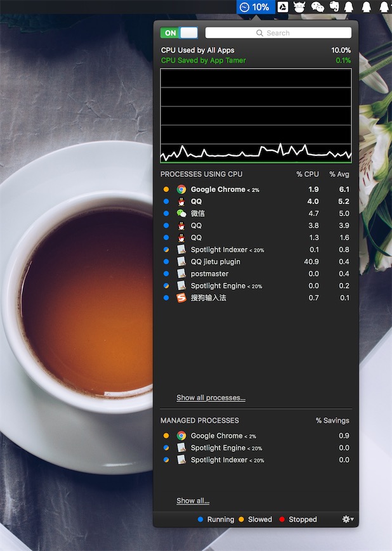Viewport: 392px width, 551px height.
Task: Toggle the App Tamer ON switch
Action: click(179, 33)
